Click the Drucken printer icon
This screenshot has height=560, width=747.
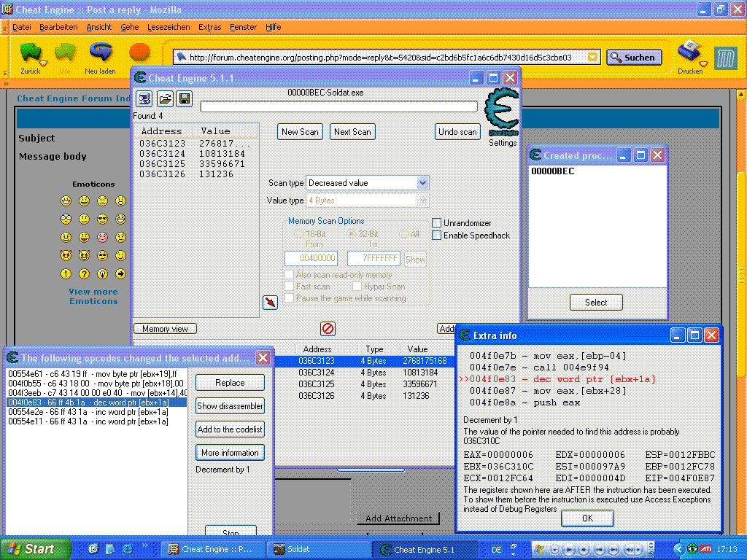[689, 53]
